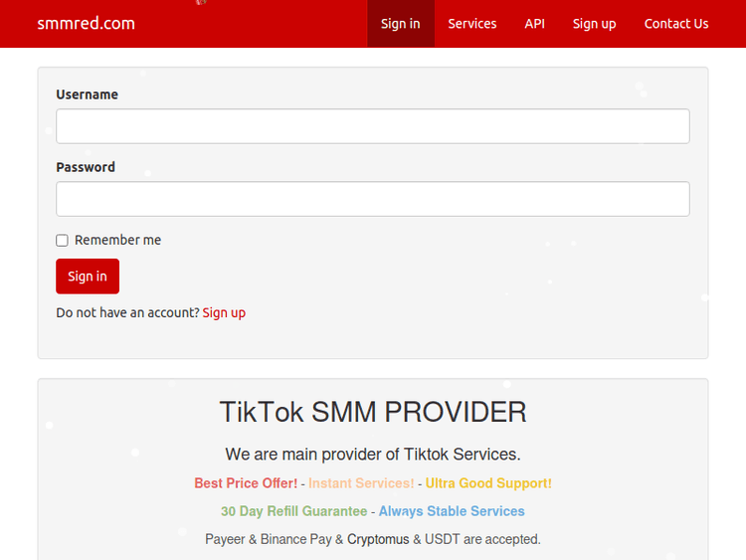This screenshot has width=746, height=560.
Task: Focus the Username input field
Action: click(x=372, y=126)
